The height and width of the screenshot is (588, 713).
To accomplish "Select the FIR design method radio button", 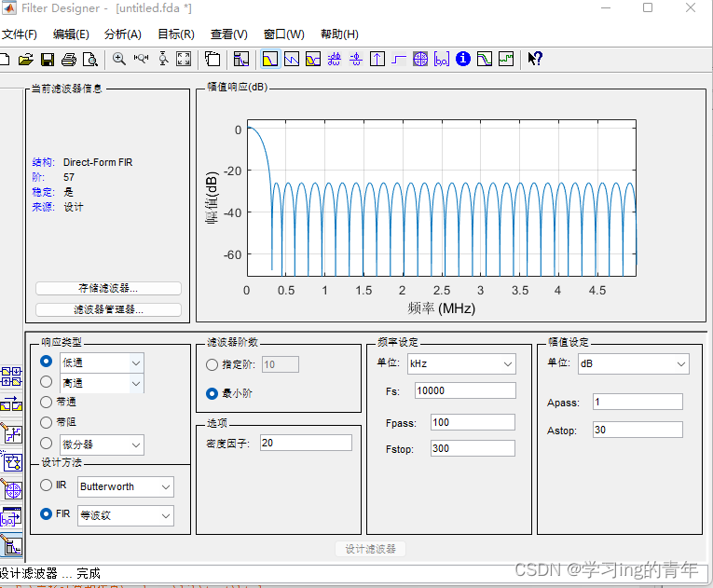I will pos(46,513).
